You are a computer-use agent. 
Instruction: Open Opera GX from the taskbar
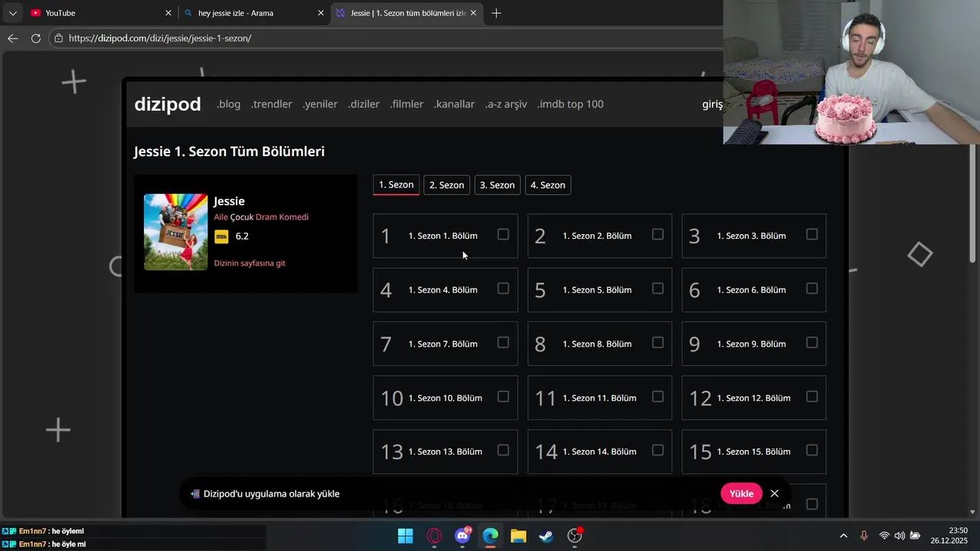coord(434,536)
